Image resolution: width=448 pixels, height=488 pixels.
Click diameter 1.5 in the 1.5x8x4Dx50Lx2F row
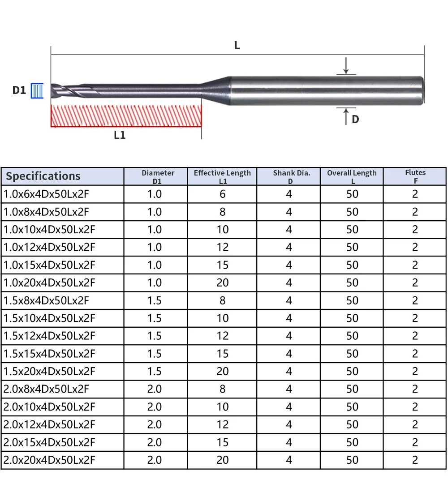155,301
